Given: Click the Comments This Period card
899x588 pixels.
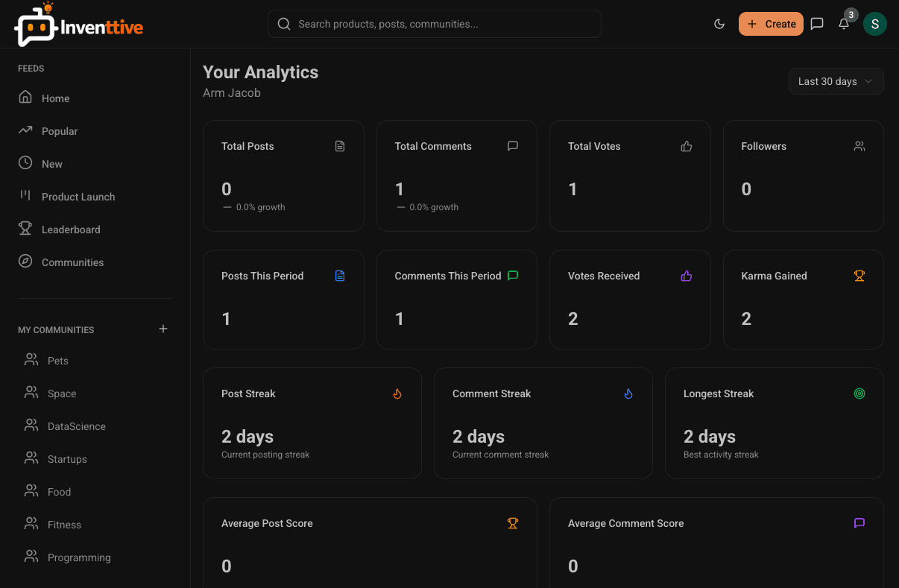Looking at the screenshot, I should tap(456, 300).
